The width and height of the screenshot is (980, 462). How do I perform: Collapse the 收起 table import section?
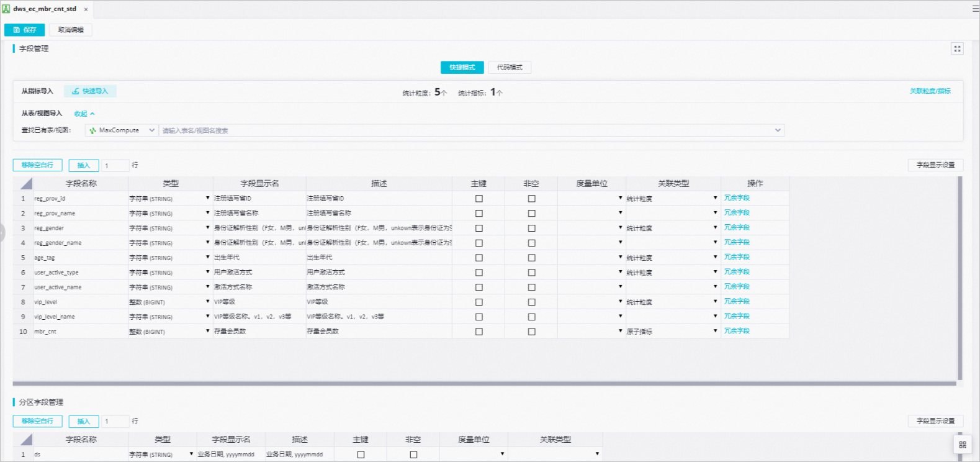click(84, 114)
